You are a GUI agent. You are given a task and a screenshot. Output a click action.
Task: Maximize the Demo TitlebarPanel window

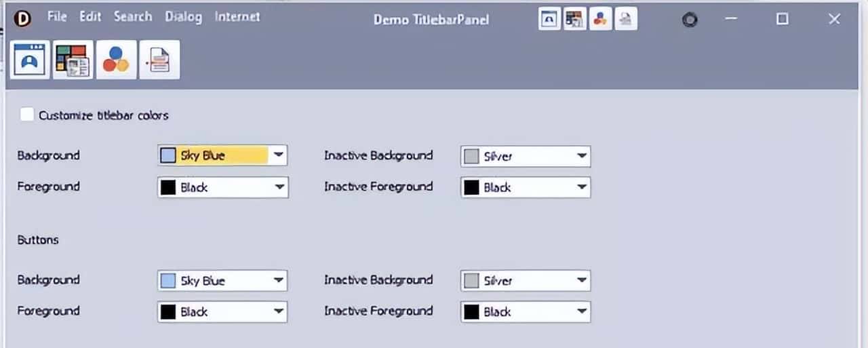[x=783, y=19]
